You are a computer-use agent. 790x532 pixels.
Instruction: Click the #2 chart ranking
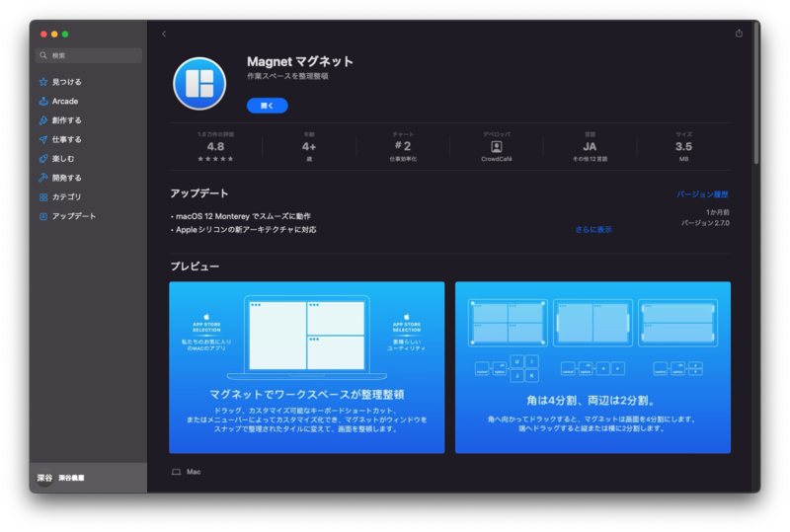click(403, 146)
